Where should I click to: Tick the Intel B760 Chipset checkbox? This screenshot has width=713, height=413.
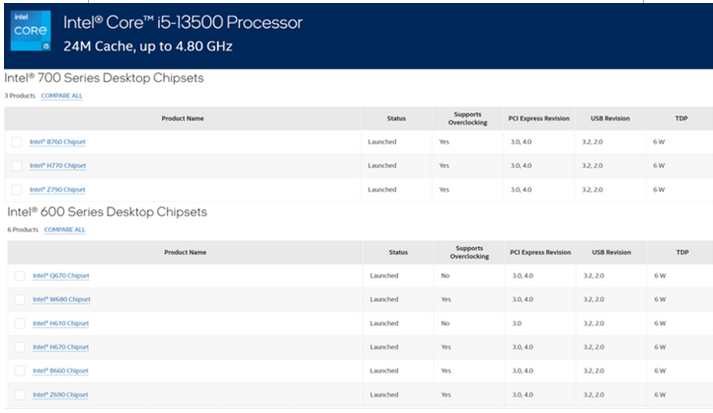coord(17,142)
